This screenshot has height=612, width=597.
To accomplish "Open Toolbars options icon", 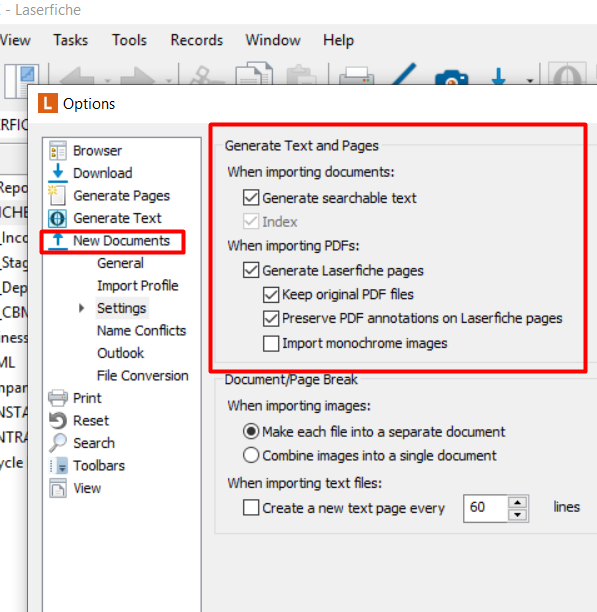I will [x=58, y=465].
